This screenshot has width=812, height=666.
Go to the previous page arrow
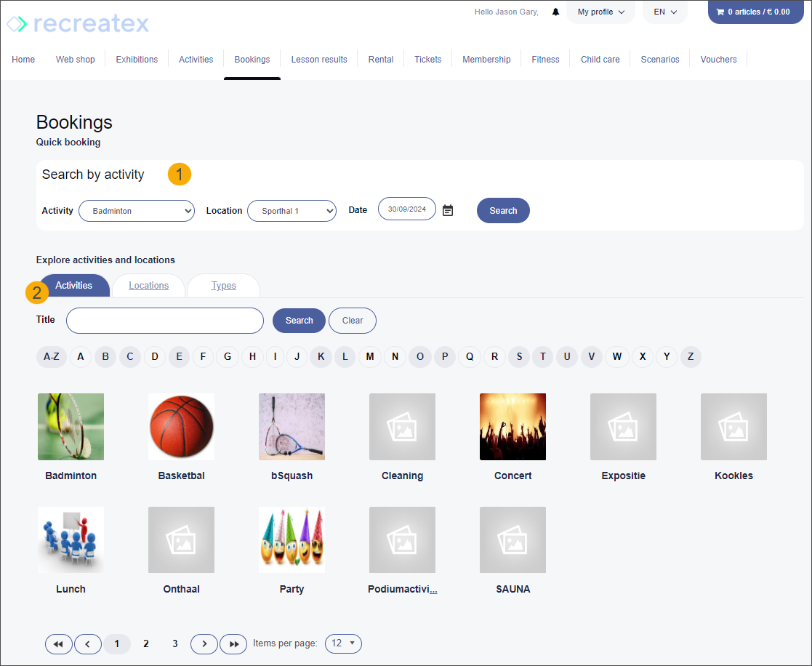click(88, 643)
